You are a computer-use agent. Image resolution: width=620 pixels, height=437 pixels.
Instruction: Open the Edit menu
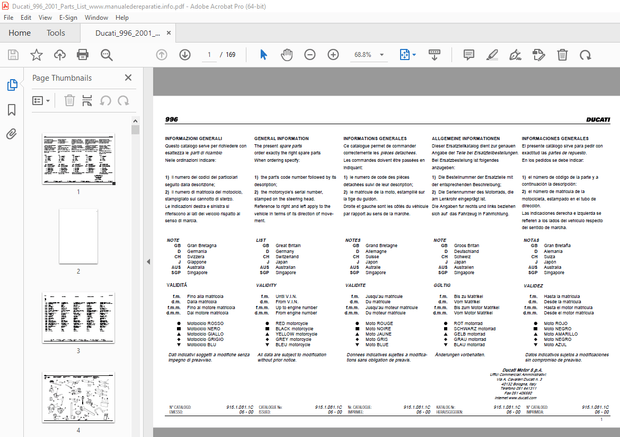[x=26, y=17]
